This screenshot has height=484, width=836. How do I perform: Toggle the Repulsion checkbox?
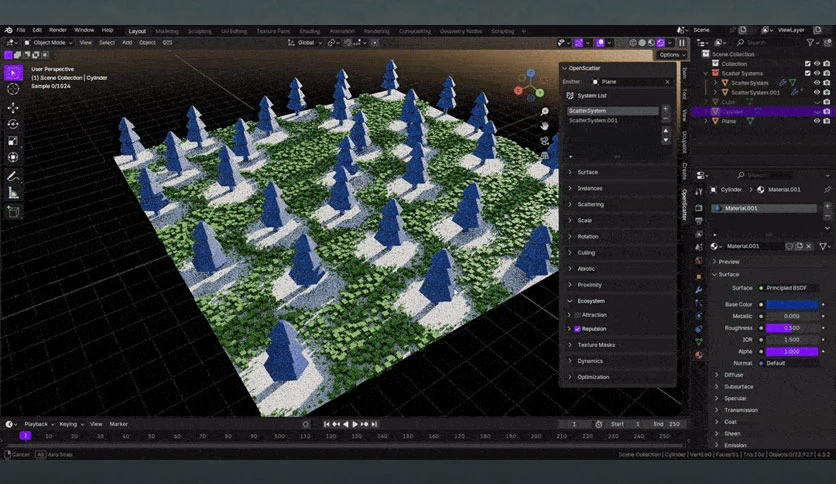(x=577, y=329)
